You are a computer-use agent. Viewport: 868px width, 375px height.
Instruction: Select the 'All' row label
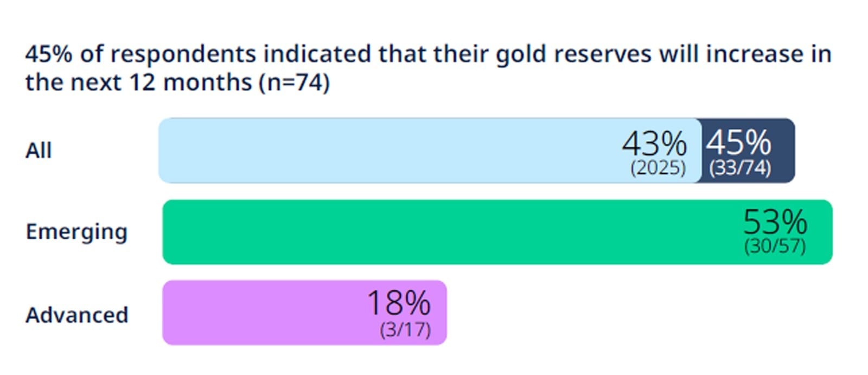39,150
